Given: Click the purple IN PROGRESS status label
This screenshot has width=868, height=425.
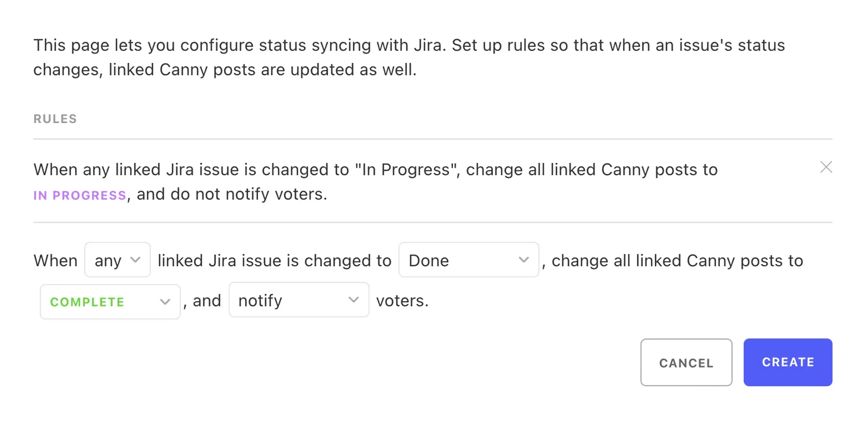Looking at the screenshot, I should [x=79, y=195].
